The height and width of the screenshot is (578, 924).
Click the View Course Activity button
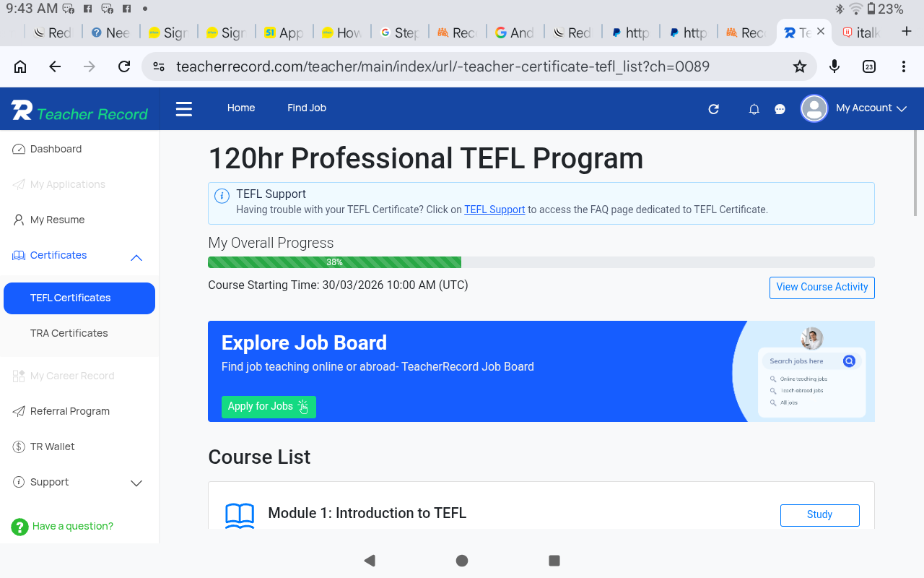click(x=821, y=287)
